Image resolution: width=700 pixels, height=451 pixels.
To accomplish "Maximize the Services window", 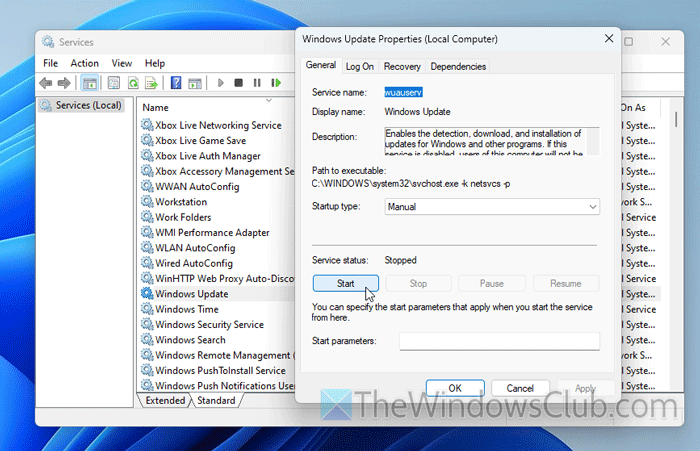I will pyautogui.click(x=629, y=42).
